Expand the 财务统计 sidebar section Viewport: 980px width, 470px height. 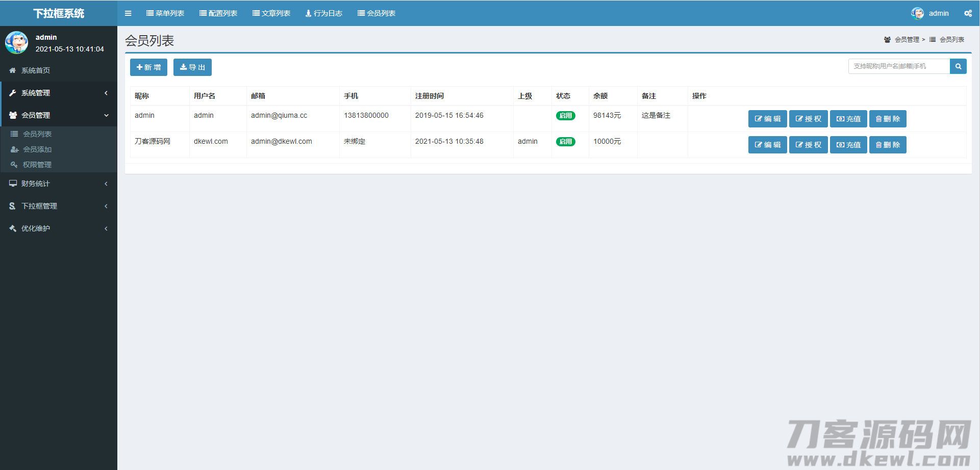point(59,184)
